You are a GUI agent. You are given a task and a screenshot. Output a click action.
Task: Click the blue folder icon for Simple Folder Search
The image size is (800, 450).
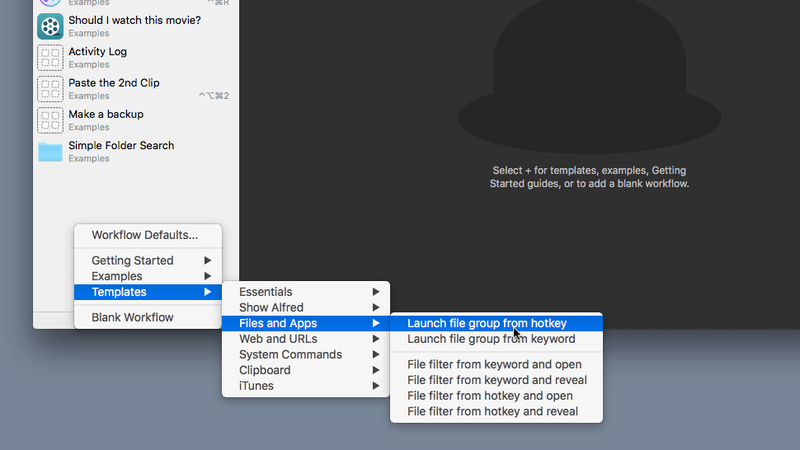50,152
